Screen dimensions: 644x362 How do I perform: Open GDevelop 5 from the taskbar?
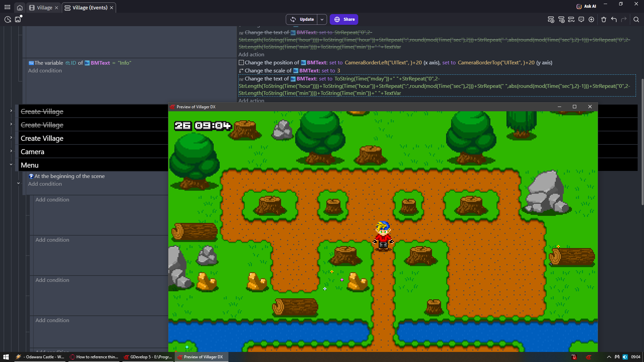148,357
